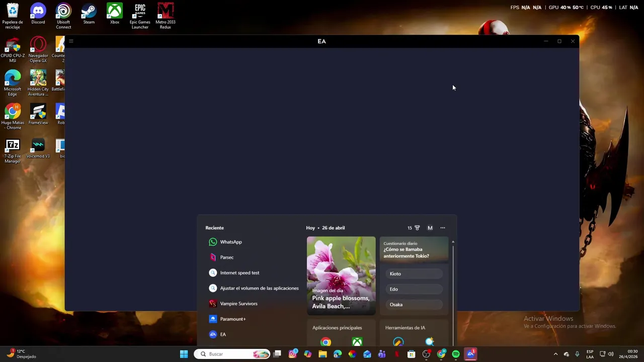This screenshot has width=644, height=362.
Task: Open File Explorer from the taskbar
Action: tap(323, 354)
